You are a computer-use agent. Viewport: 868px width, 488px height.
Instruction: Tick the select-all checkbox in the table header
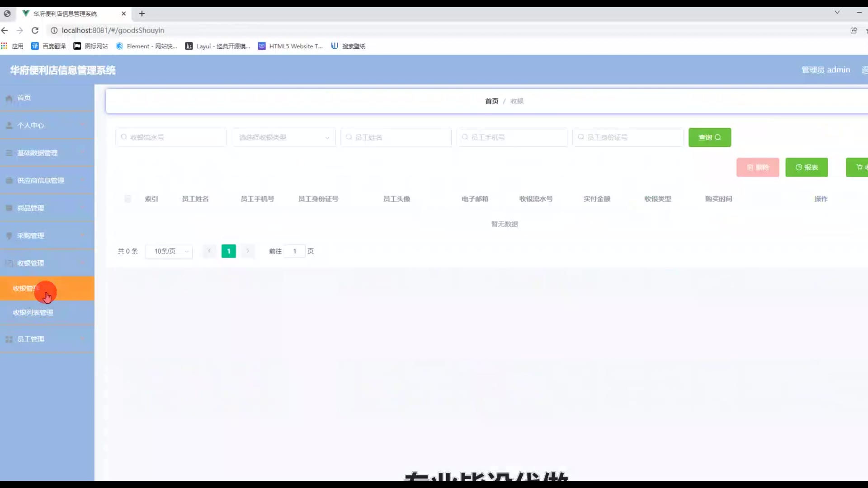(128, 199)
